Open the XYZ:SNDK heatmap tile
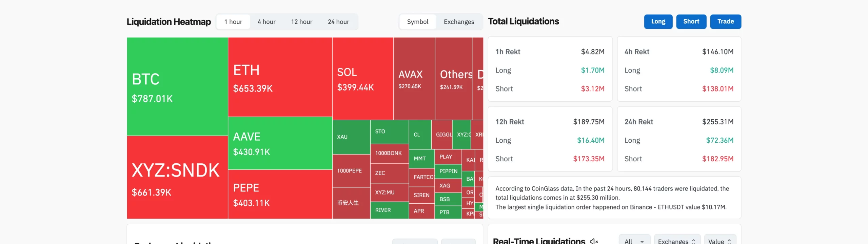 (x=177, y=177)
